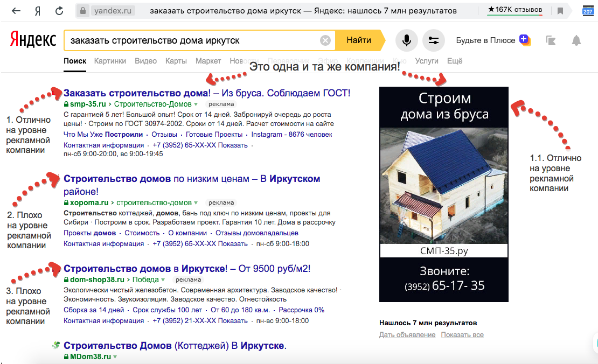
Task: Switch to the Картинки tab
Action: click(110, 61)
